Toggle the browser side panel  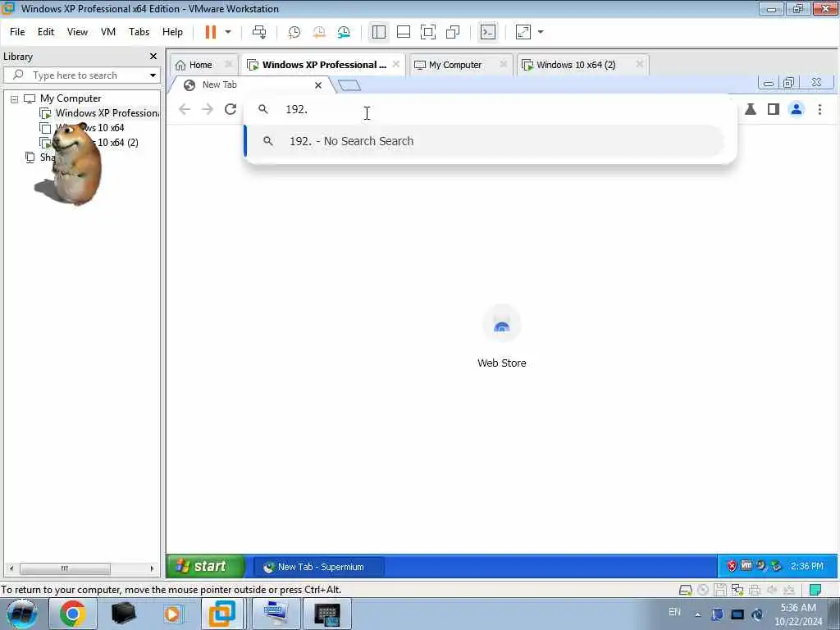point(773,109)
